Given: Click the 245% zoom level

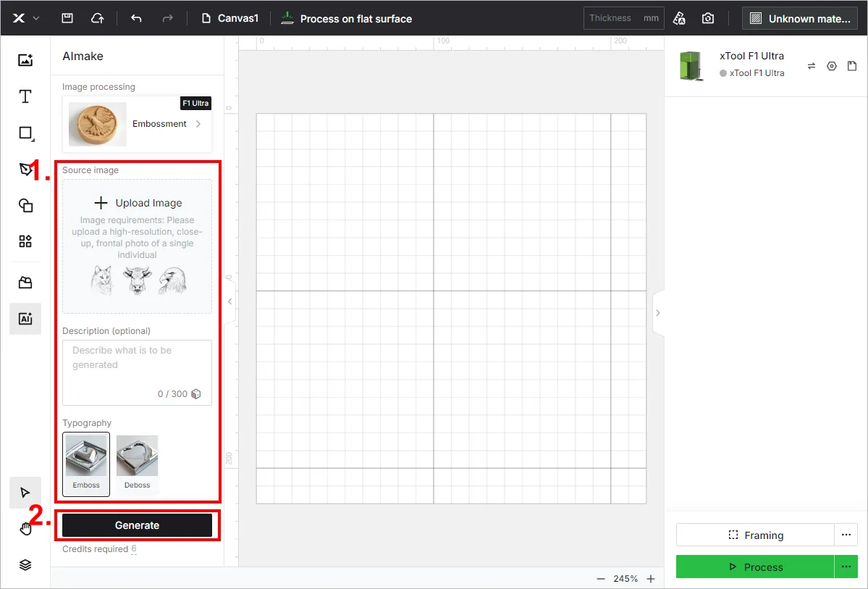Looking at the screenshot, I should click(x=625, y=578).
